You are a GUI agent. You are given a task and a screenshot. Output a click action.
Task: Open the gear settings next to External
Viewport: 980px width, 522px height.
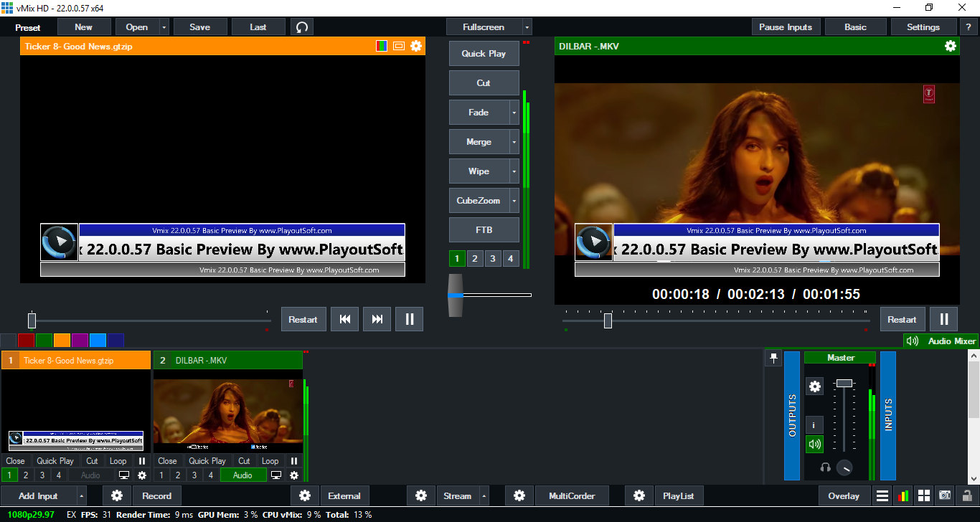coord(305,495)
